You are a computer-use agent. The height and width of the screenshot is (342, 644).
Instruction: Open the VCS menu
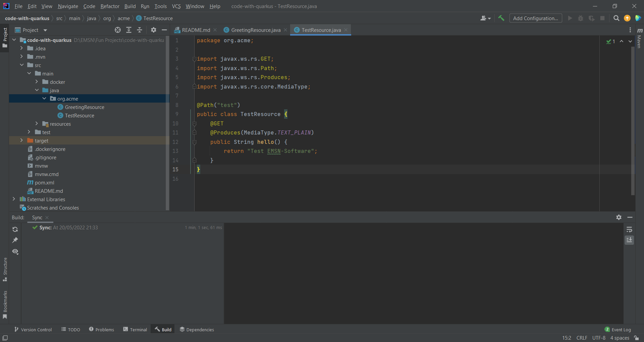pyautogui.click(x=176, y=6)
